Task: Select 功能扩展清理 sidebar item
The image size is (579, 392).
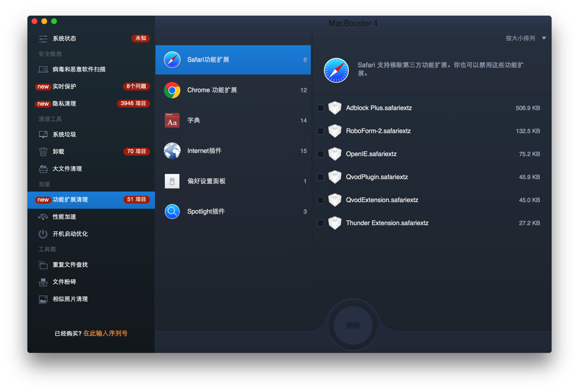Action: pyautogui.click(x=91, y=200)
